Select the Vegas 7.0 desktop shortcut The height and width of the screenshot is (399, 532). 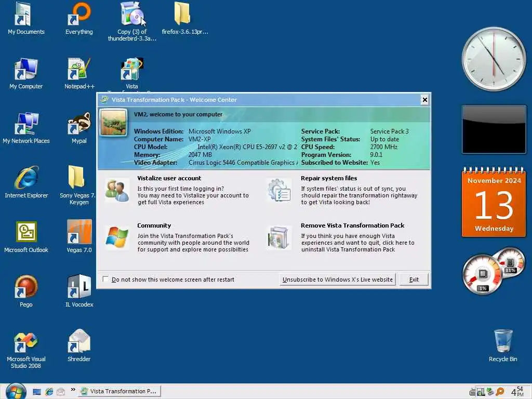79,237
